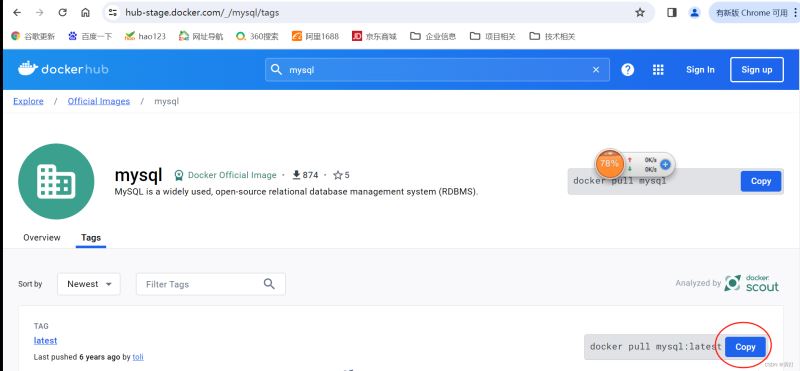Open the 京东商城 bookmark
The height and width of the screenshot is (371, 800).
pos(374,36)
